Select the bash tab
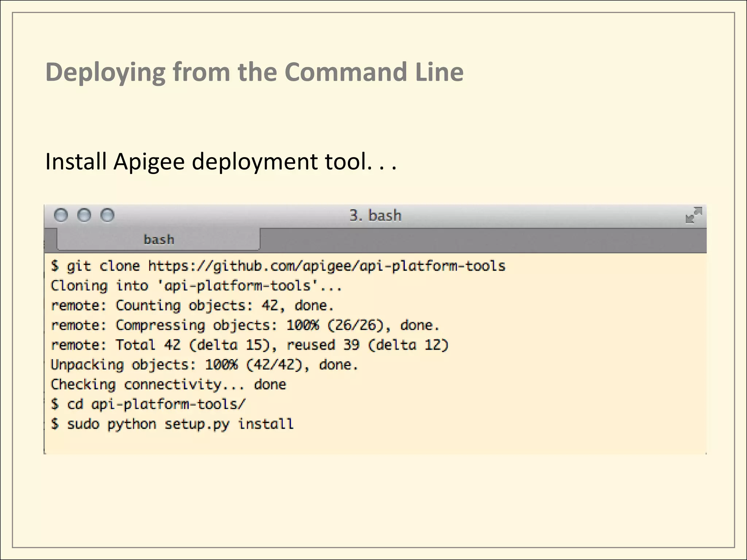747x560 pixels. coord(159,240)
